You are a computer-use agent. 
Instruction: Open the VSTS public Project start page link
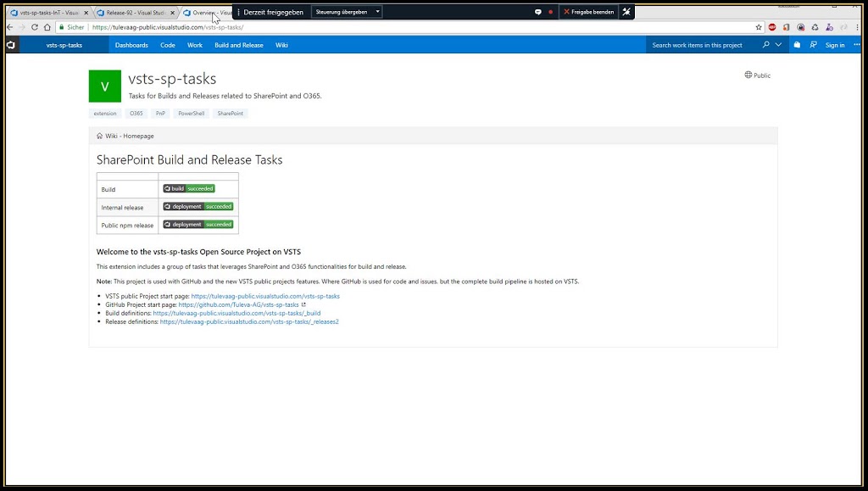(265, 296)
